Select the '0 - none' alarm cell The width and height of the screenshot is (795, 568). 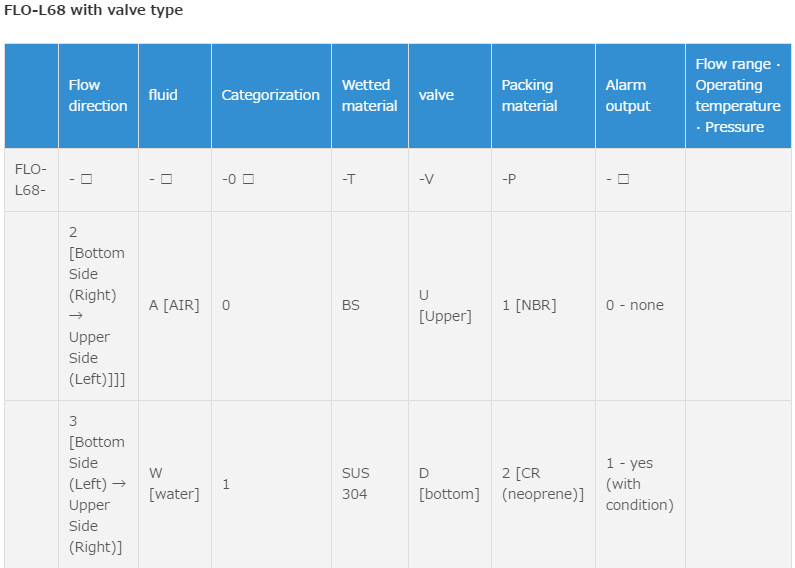(635, 305)
